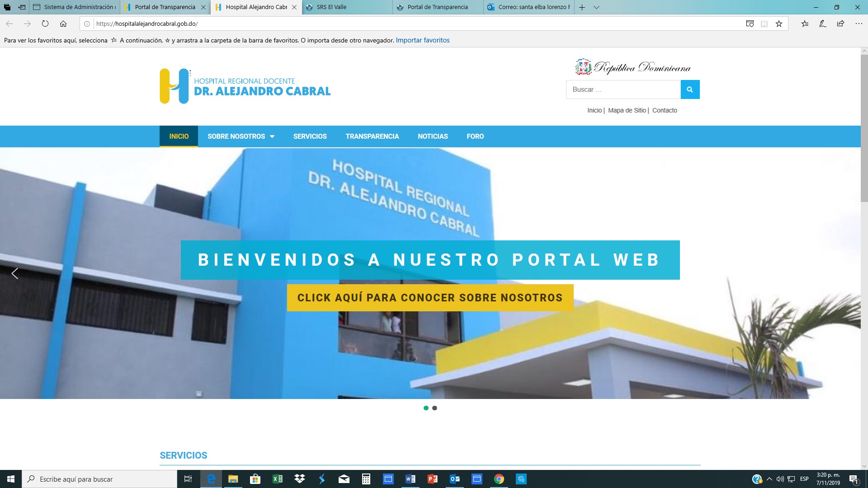868x488 pixels.
Task: Switch to Sistema de Administración tab
Action: click(75, 7)
